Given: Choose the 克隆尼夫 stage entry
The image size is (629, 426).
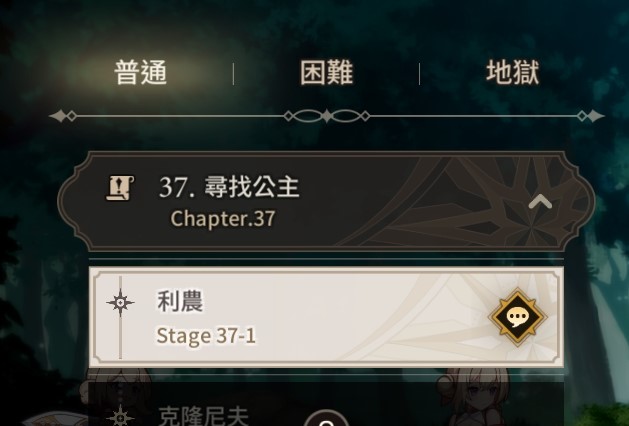Looking at the screenshot, I should click(326, 404).
